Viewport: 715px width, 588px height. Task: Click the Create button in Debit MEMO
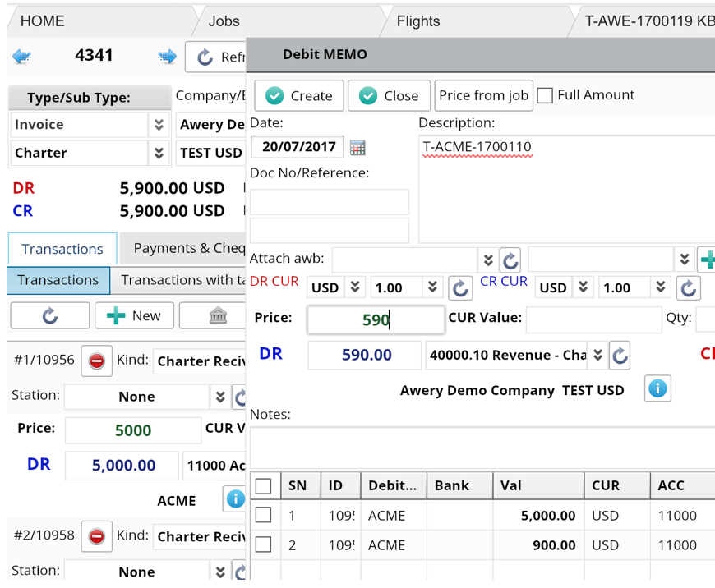click(x=298, y=96)
